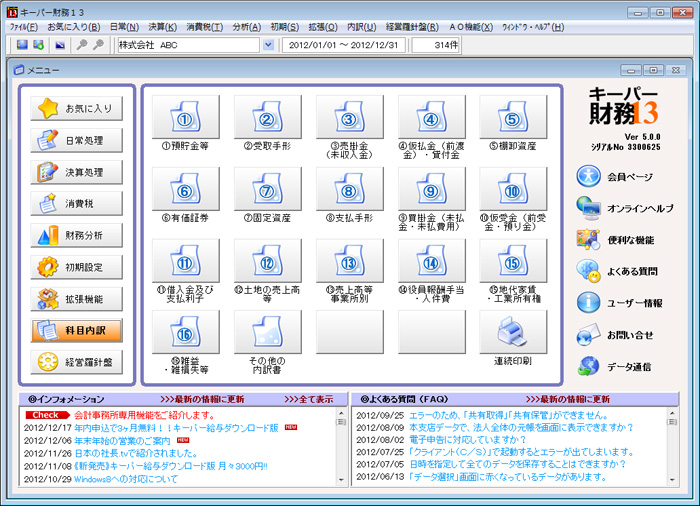Open the お気に入り(B) menu
Image resolution: width=700 pixels, height=506 pixels.
pos(74,27)
